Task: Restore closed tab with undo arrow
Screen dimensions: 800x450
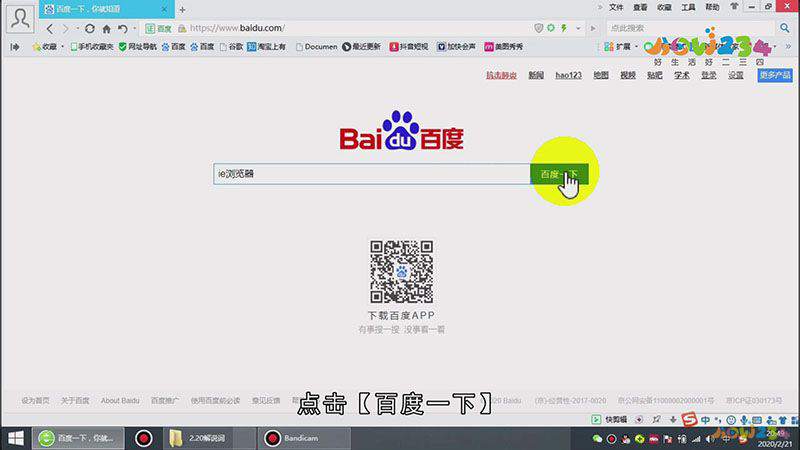Action: coord(122,29)
